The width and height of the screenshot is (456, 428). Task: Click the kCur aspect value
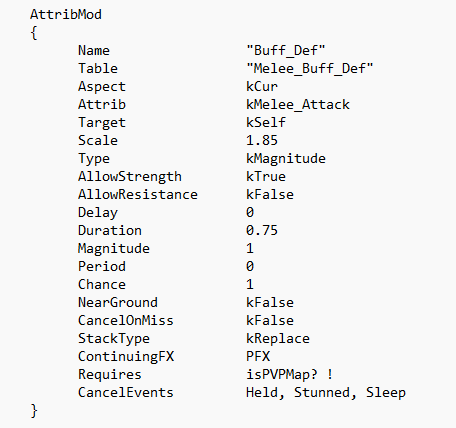coord(262,86)
